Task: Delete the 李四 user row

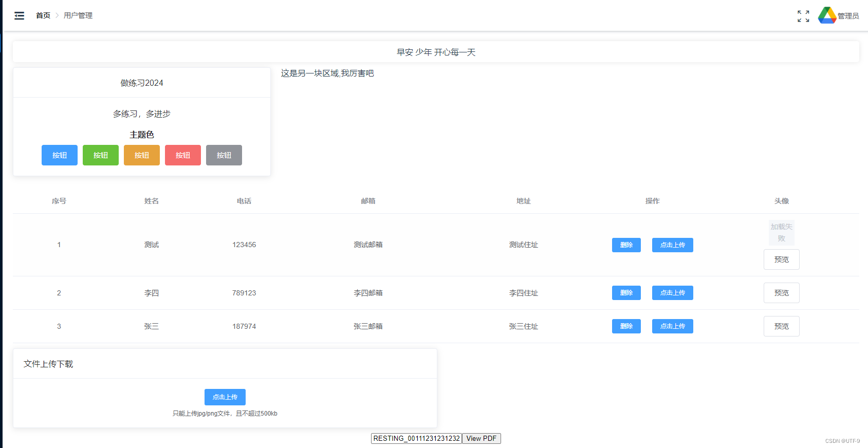Action: click(626, 293)
